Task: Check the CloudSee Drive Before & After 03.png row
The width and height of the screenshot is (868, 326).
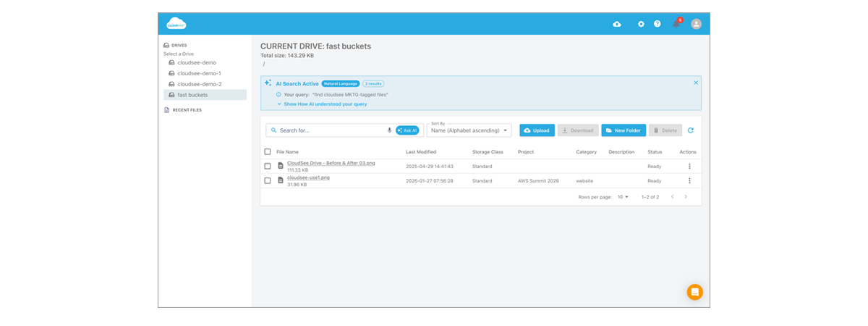Action: click(268, 166)
